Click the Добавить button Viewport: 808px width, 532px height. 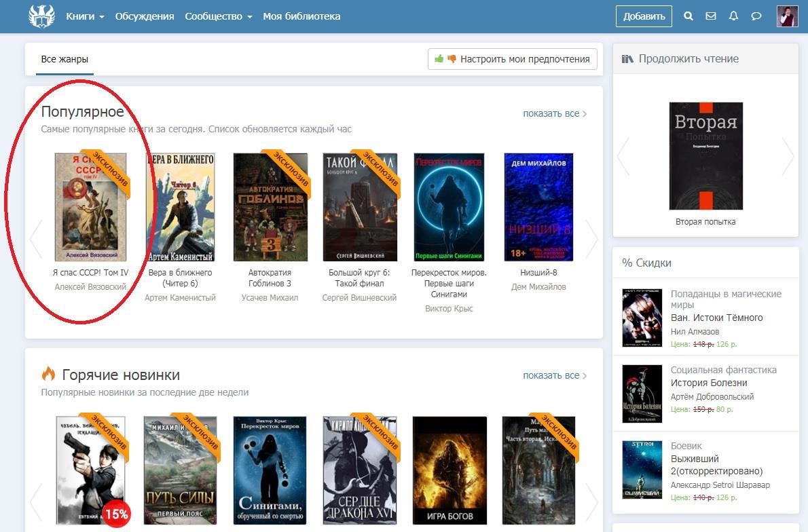pos(644,16)
